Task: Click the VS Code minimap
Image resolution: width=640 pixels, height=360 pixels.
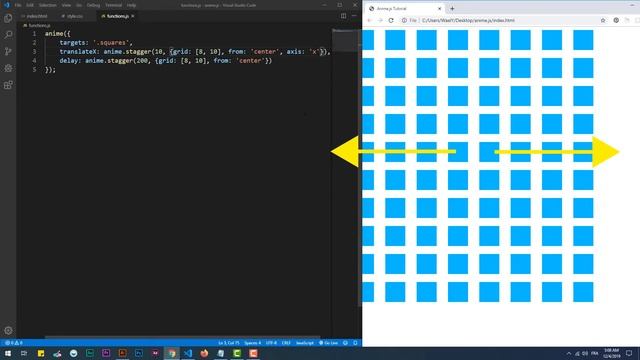Action: pos(345,40)
